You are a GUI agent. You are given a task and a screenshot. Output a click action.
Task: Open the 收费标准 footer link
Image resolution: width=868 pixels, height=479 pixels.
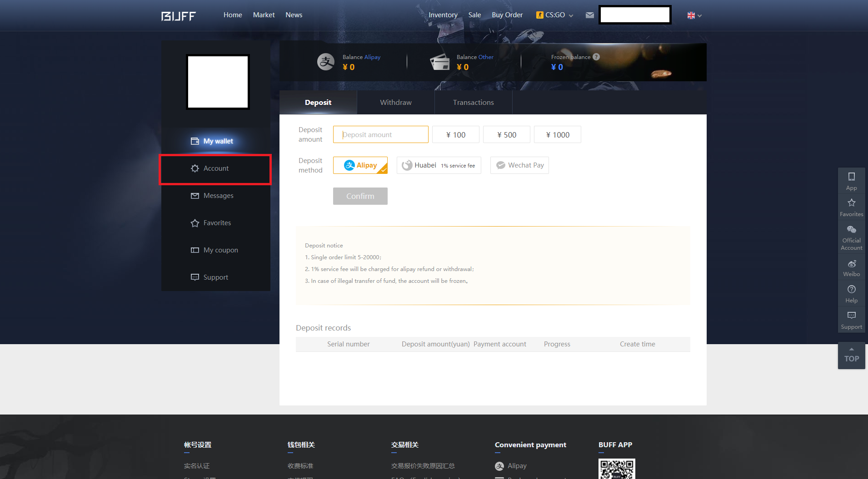coord(300,466)
